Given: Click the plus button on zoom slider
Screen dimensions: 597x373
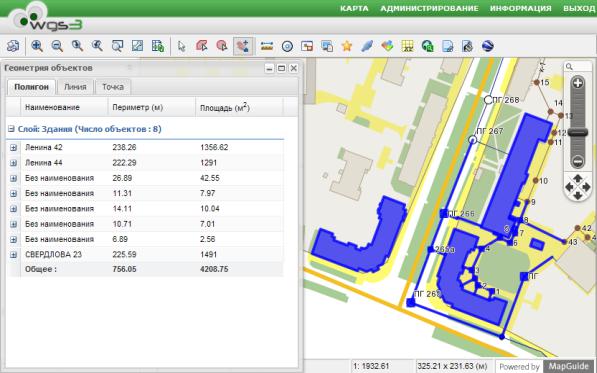Looking at the screenshot, I should pos(578,83).
